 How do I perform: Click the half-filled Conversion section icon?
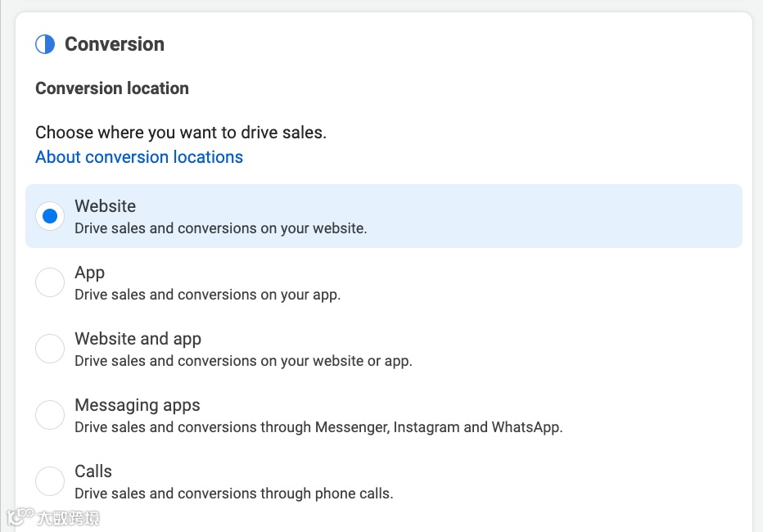point(45,44)
